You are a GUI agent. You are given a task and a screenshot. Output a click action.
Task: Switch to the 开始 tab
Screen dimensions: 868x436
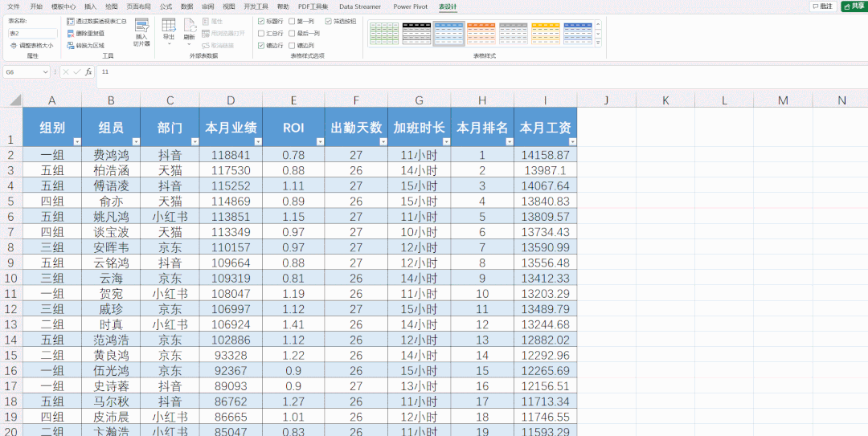pos(36,6)
